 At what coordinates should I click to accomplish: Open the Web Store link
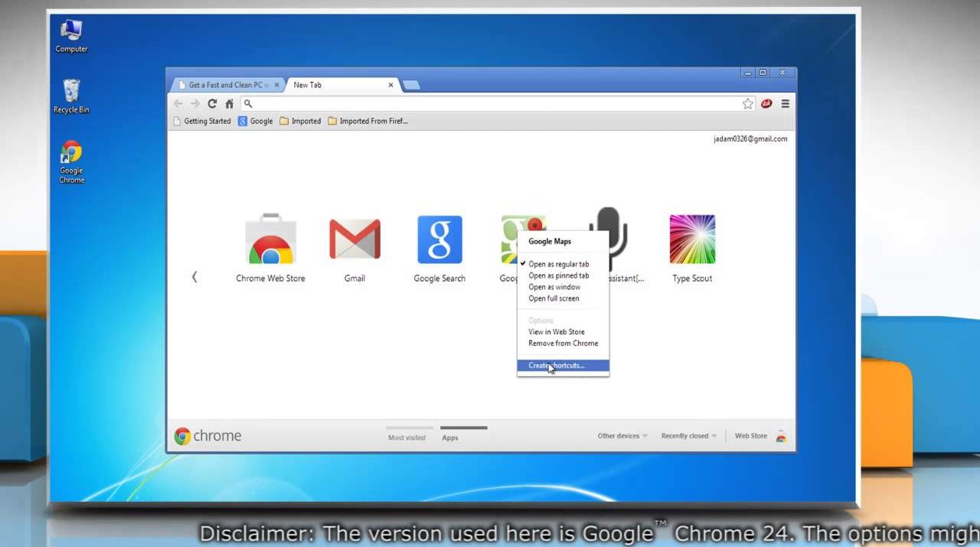[x=751, y=436]
